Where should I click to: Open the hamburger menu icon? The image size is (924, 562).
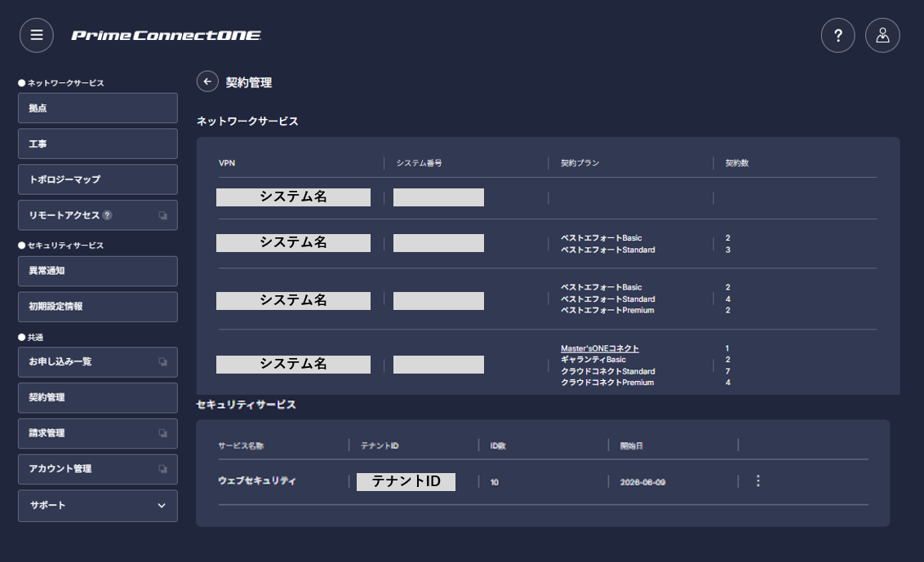(37, 35)
